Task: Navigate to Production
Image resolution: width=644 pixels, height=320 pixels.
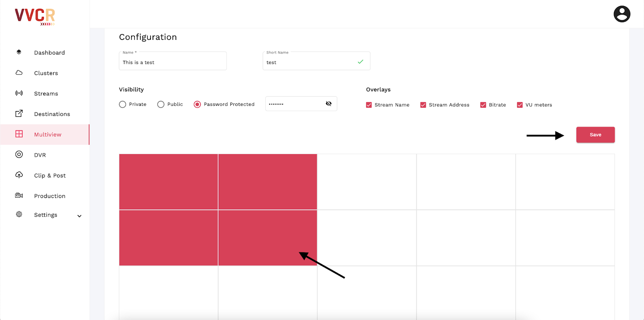Action: [x=50, y=196]
